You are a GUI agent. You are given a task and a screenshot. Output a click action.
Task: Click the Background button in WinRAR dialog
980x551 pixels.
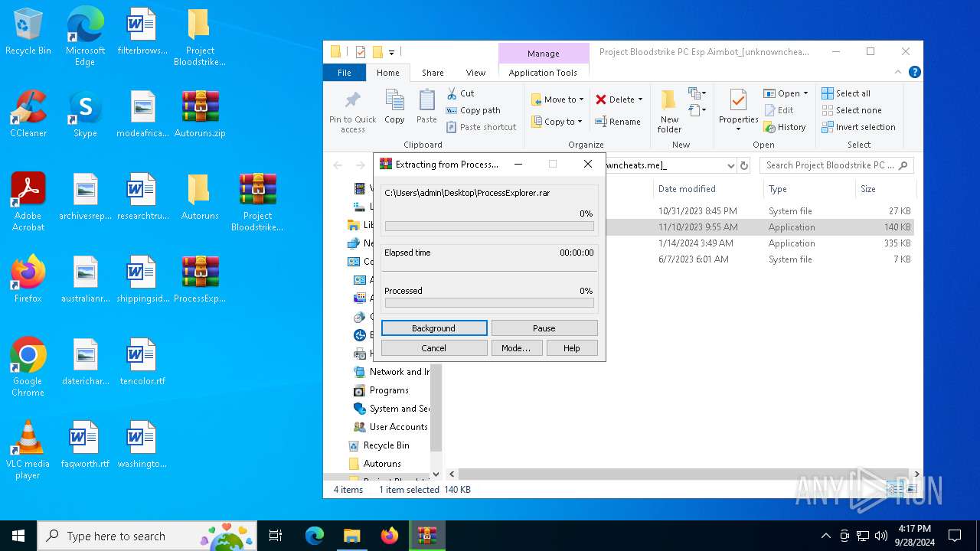[434, 328]
